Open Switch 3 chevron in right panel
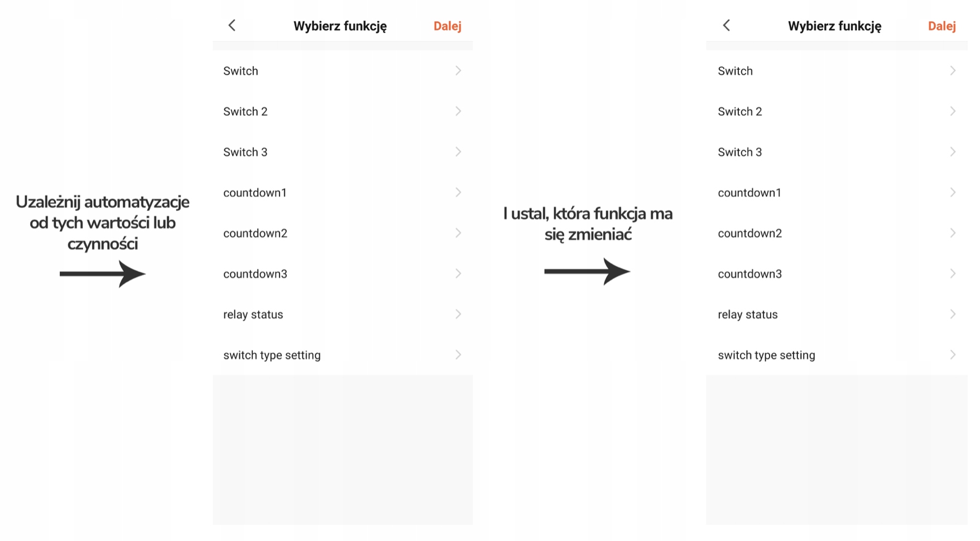This screenshot has width=980, height=541. click(x=952, y=152)
